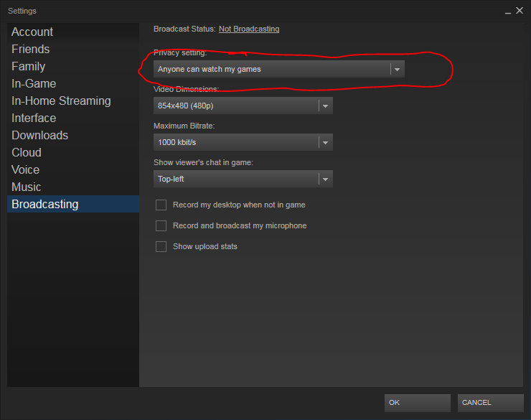The width and height of the screenshot is (531, 420).
Task: Click the Privacy setting label
Action: coord(180,53)
